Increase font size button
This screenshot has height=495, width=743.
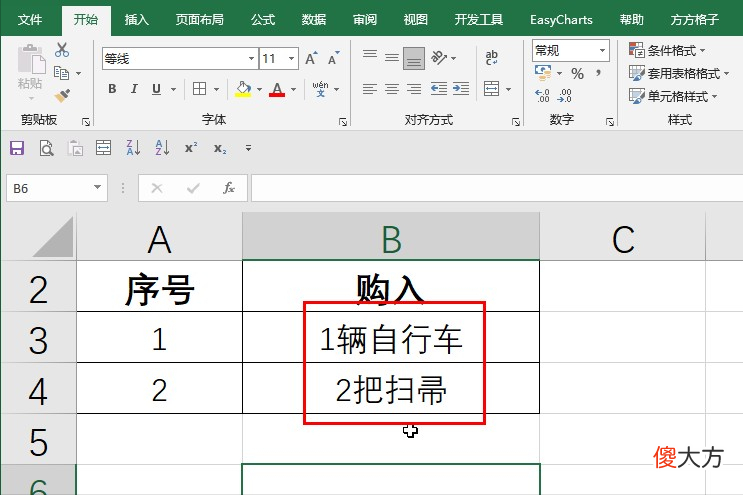tap(311, 58)
